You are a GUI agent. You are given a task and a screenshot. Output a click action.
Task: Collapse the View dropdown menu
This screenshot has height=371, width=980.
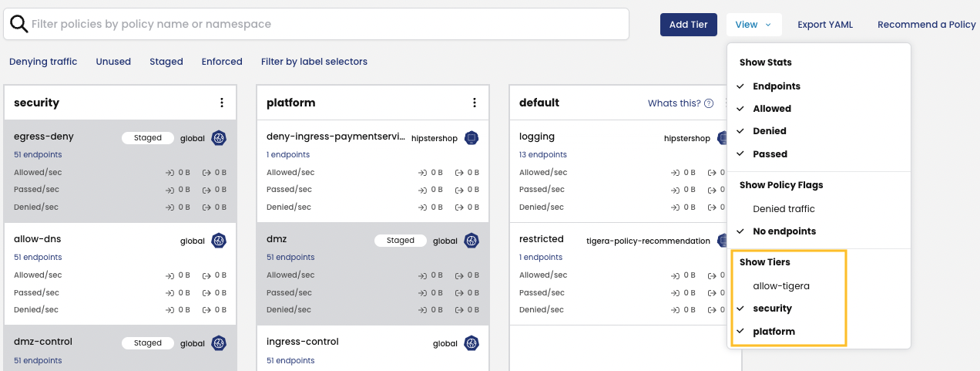[x=753, y=25]
